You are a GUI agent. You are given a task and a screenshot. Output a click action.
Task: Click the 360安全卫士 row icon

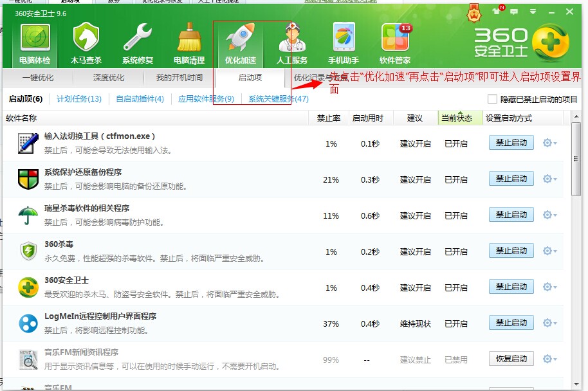pos(28,287)
